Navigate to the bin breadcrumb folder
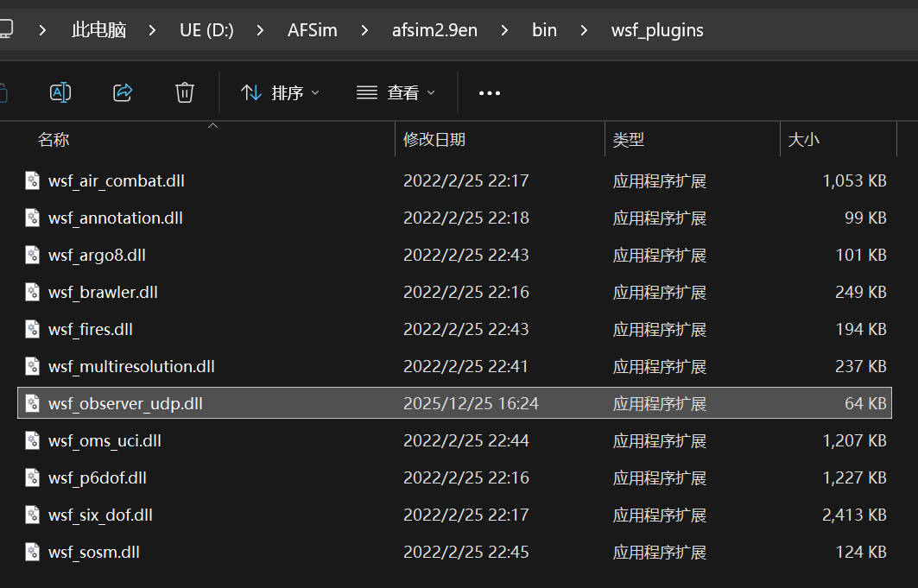The image size is (918, 588). point(544,31)
